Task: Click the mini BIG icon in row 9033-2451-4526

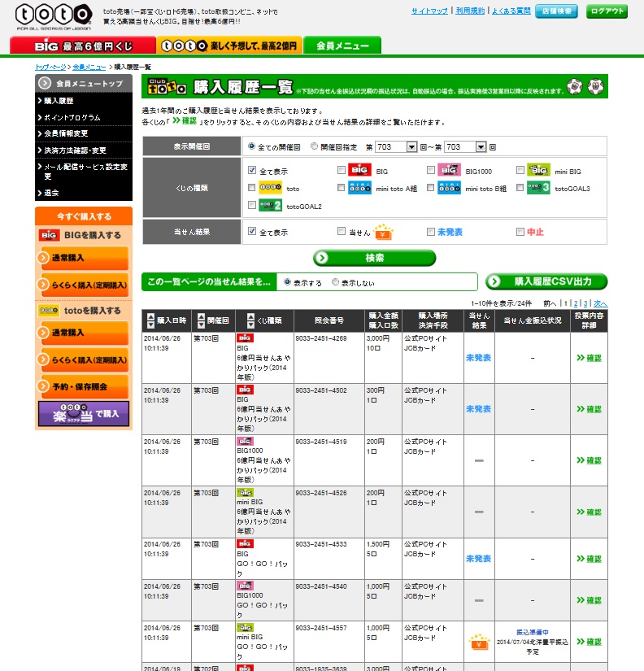Action: [x=245, y=493]
